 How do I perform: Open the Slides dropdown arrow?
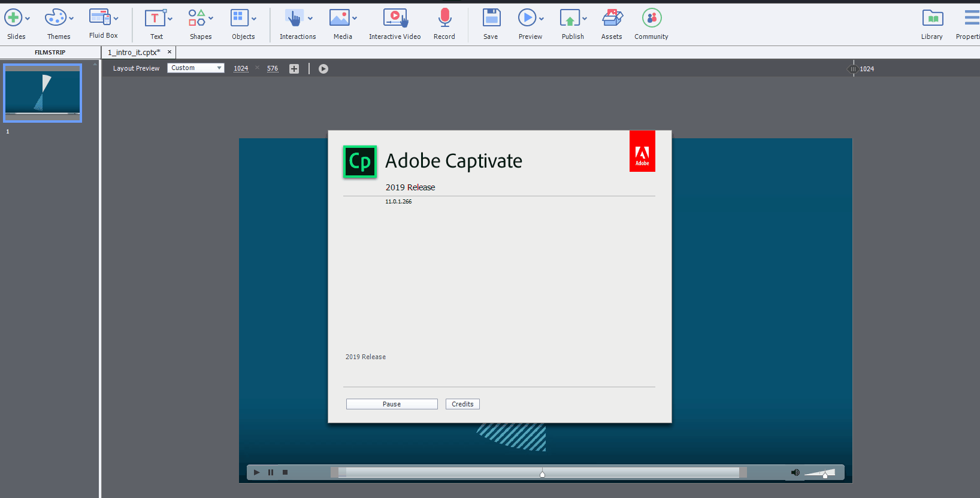(28, 19)
